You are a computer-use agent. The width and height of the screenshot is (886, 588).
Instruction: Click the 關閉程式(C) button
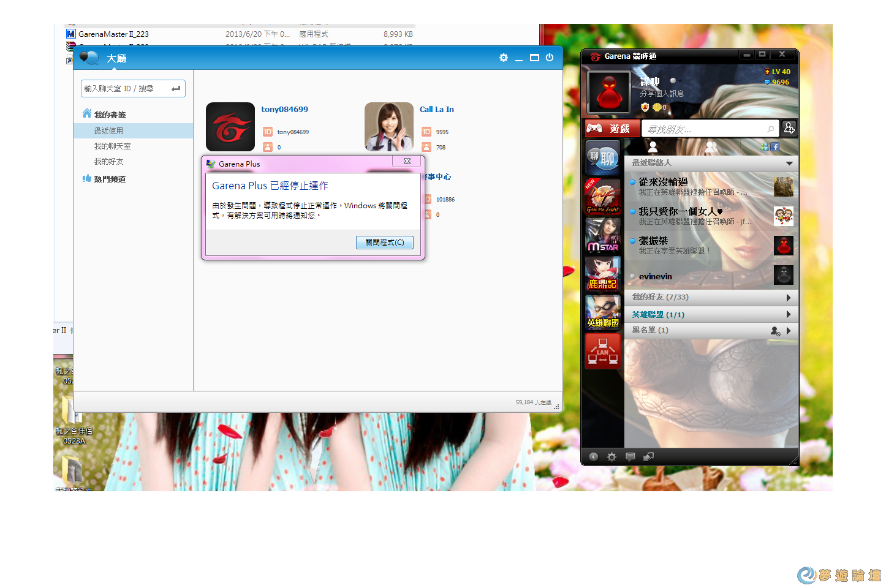pos(385,243)
